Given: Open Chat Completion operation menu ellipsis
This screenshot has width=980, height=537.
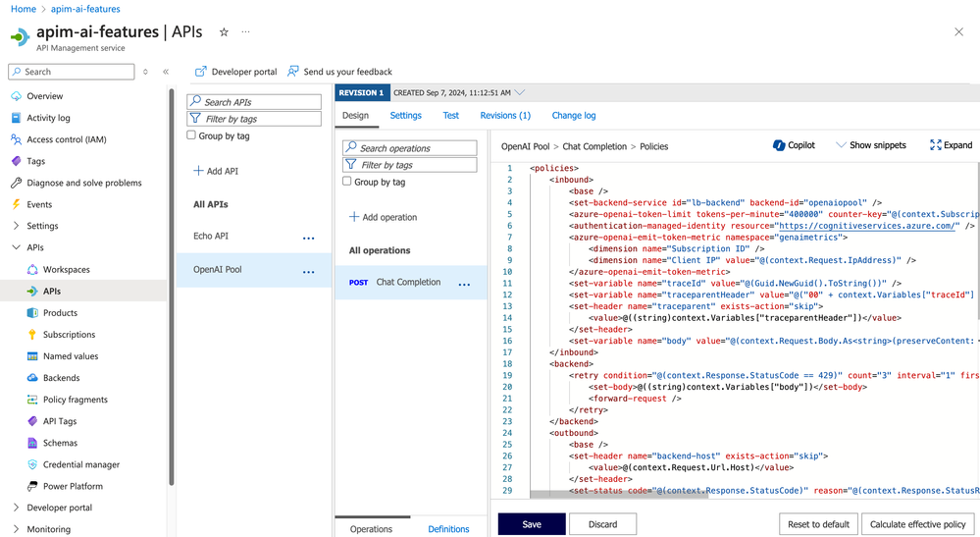Looking at the screenshot, I should pyautogui.click(x=464, y=285).
